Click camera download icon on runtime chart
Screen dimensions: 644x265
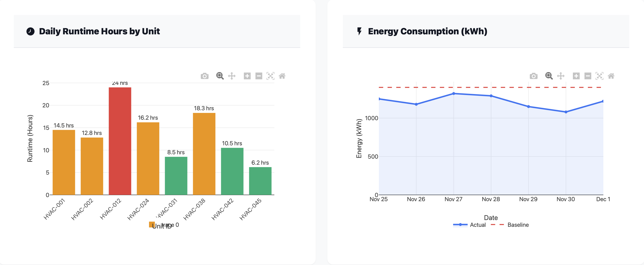(x=204, y=76)
